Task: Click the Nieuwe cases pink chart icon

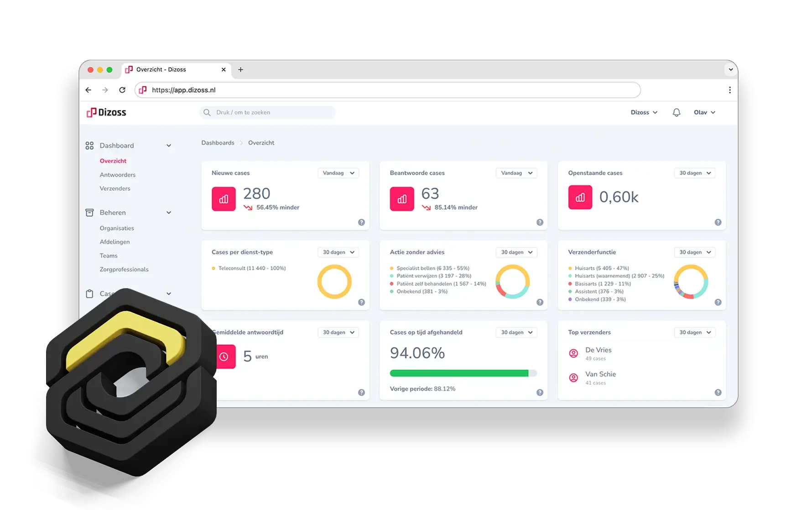Action: pos(224,199)
